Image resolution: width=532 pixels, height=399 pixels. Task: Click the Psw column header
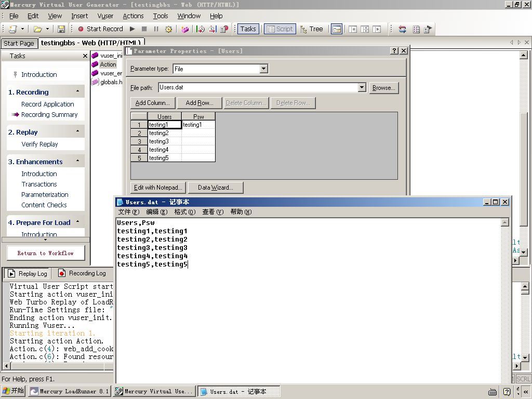tap(198, 116)
